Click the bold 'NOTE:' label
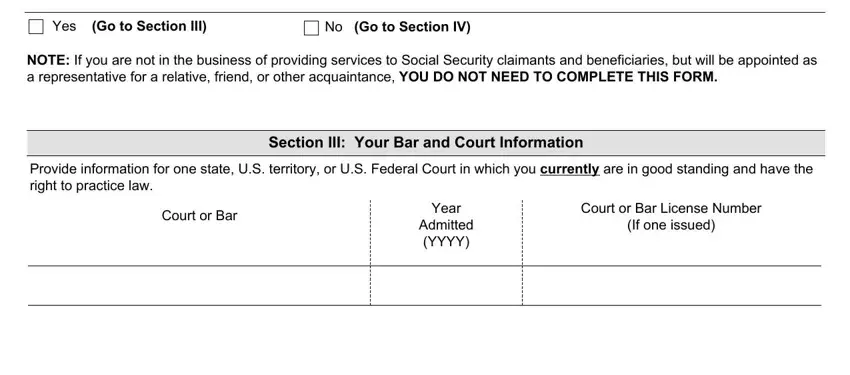The image size is (850, 375). [x=48, y=60]
